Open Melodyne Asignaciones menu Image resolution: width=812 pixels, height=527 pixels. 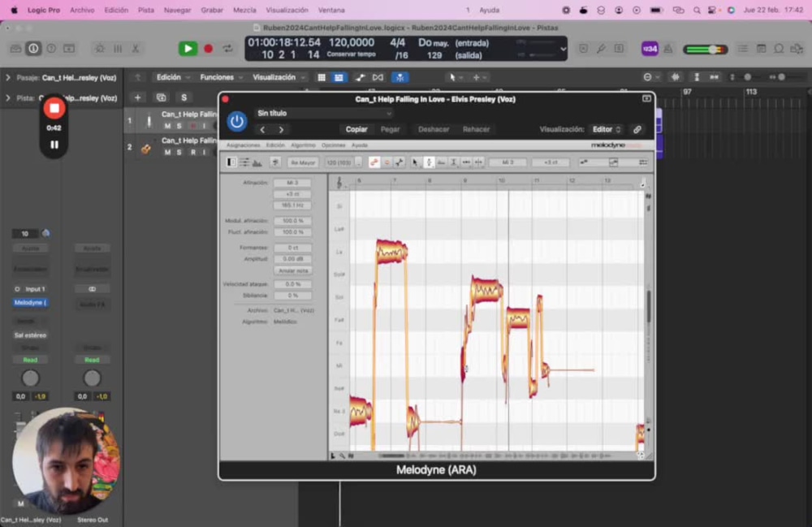(x=243, y=145)
